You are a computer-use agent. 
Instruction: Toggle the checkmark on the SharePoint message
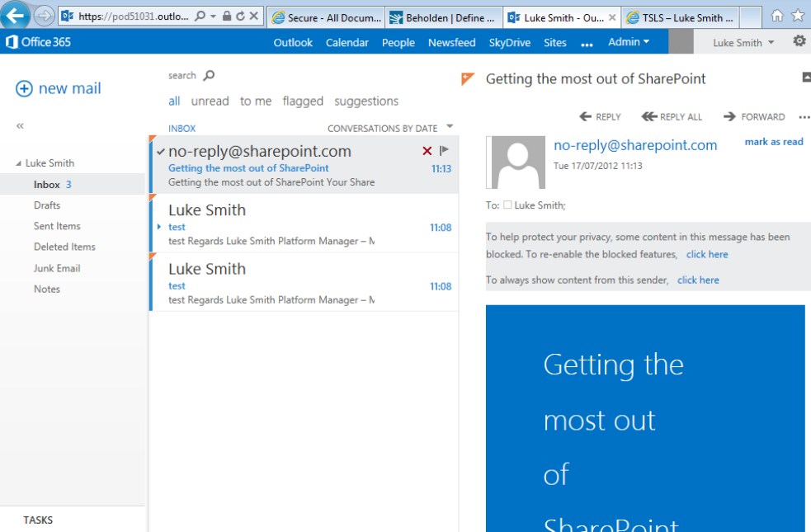click(160, 152)
